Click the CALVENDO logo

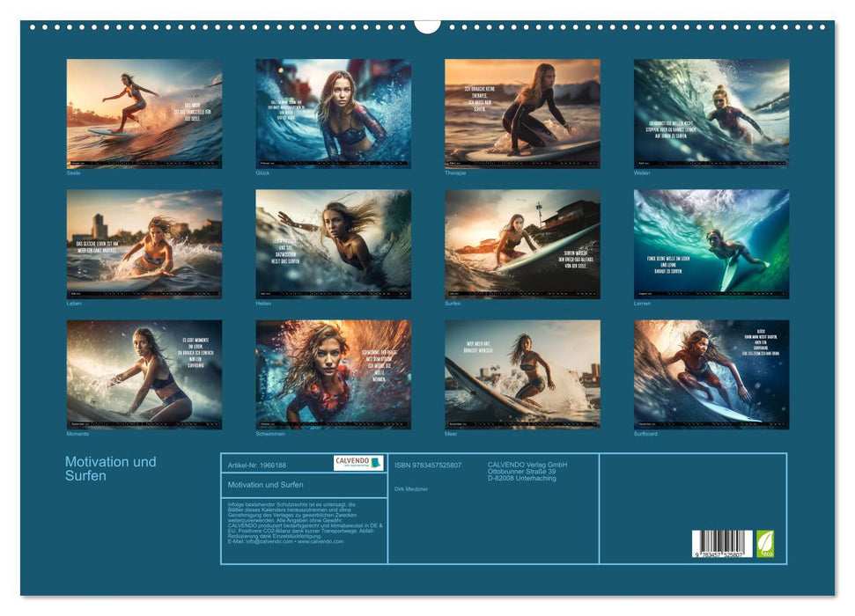(x=357, y=463)
